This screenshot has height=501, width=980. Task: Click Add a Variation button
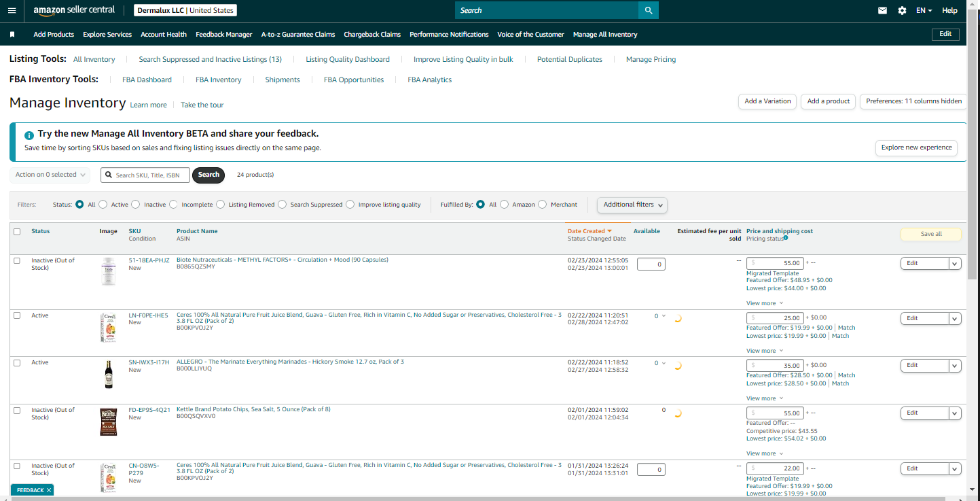click(767, 101)
